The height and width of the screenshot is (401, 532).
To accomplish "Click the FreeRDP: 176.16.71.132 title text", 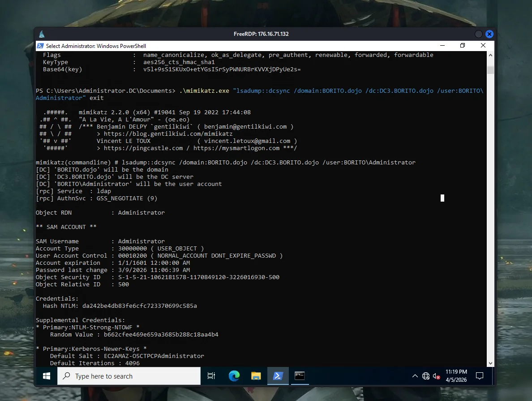I will (261, 34).
